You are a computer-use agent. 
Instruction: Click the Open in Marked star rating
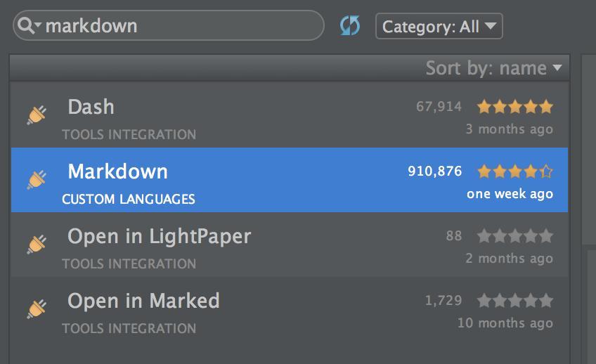515,301
